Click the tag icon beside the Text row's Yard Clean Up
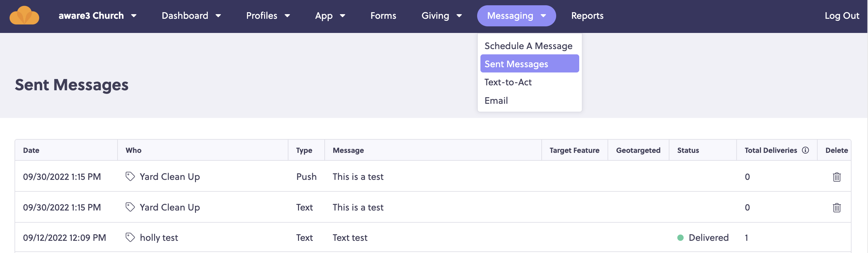 (x=130, y=207)
